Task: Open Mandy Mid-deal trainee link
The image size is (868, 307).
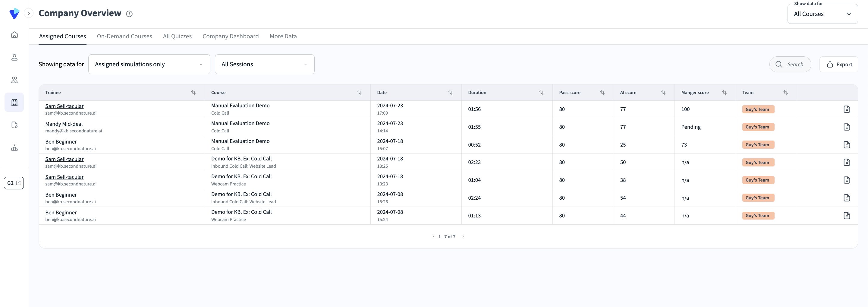Action: point(64,124)
